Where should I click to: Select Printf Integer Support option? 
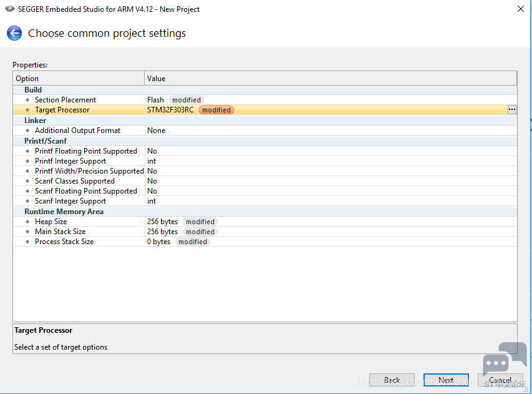[70, 161]
